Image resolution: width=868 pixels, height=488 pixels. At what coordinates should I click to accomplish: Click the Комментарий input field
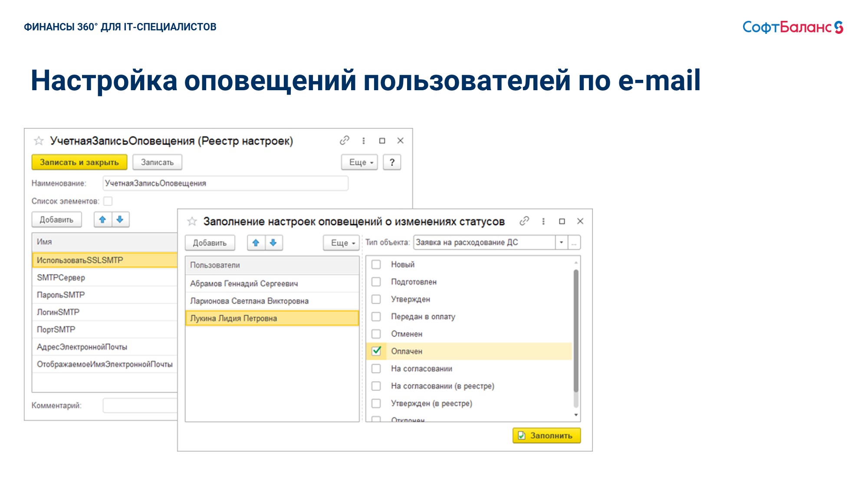tap(140, 406)
